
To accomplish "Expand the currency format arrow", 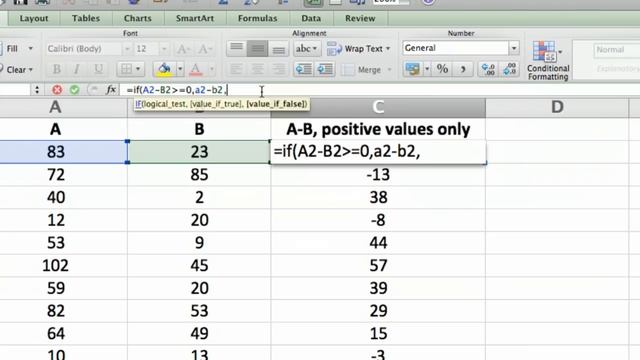I will [x=427, y=69].
